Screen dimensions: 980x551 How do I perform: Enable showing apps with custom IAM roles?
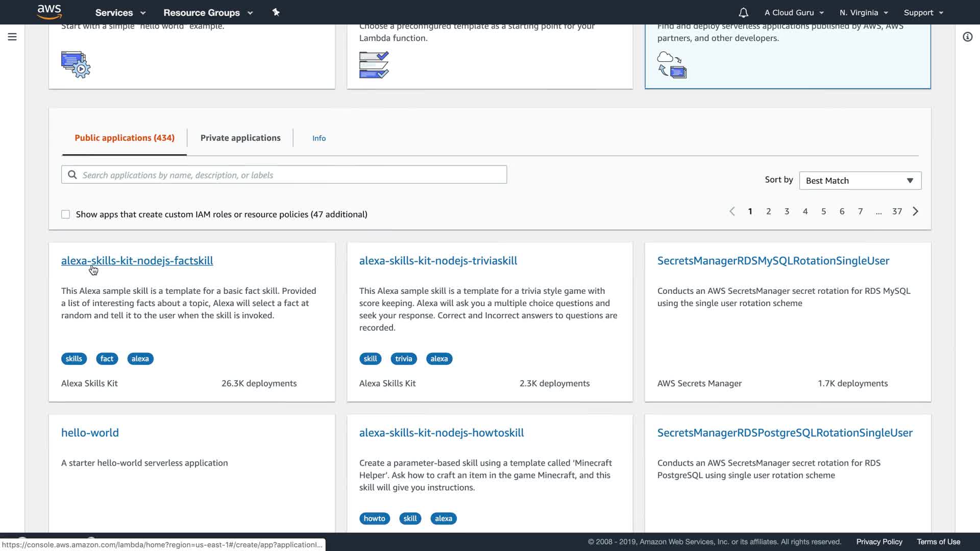click(66, 214)
